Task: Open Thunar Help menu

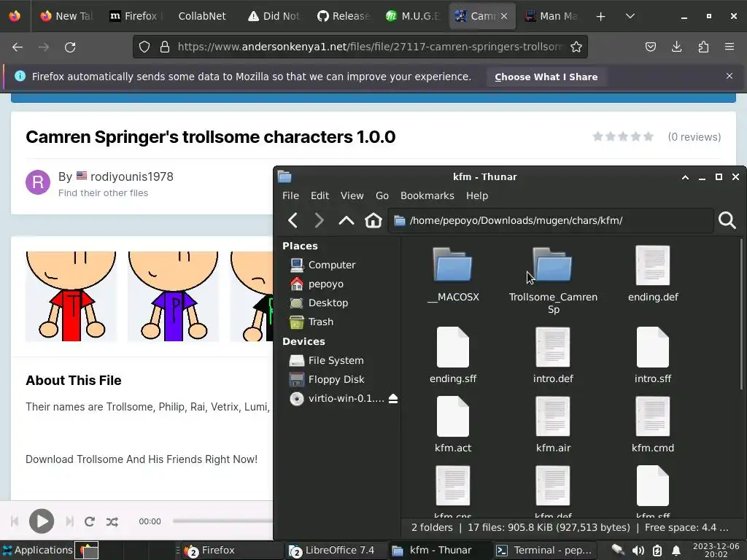Action: [477, 195]
